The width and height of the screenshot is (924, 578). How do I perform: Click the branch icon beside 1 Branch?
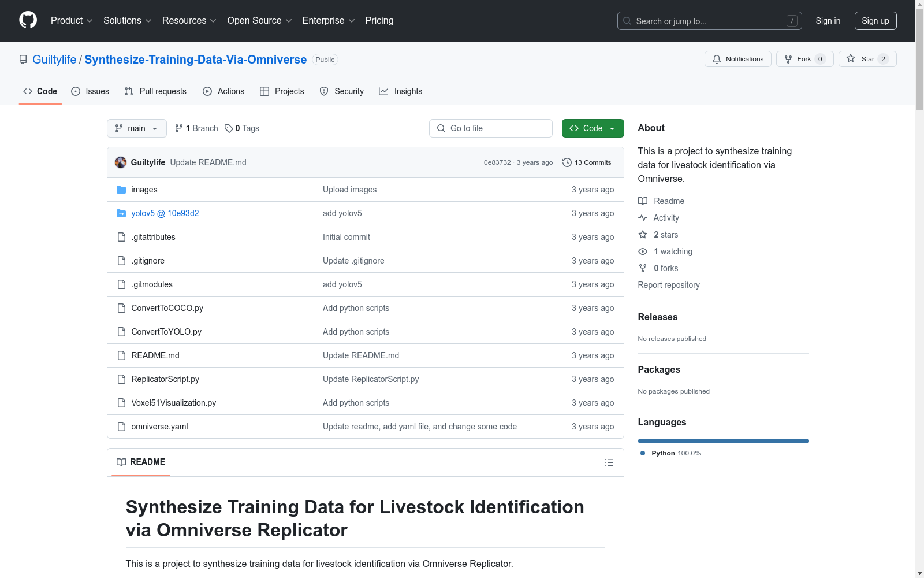[179, 128]
